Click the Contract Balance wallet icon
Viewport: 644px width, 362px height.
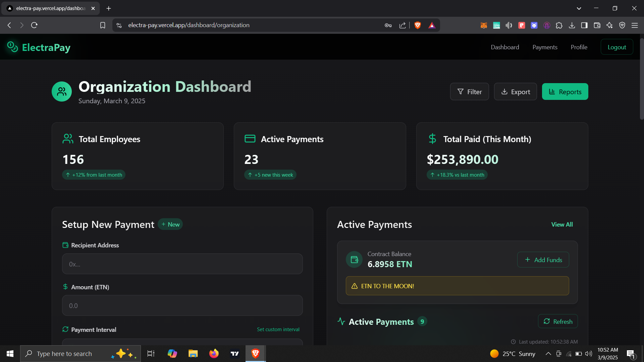(354, 259)
